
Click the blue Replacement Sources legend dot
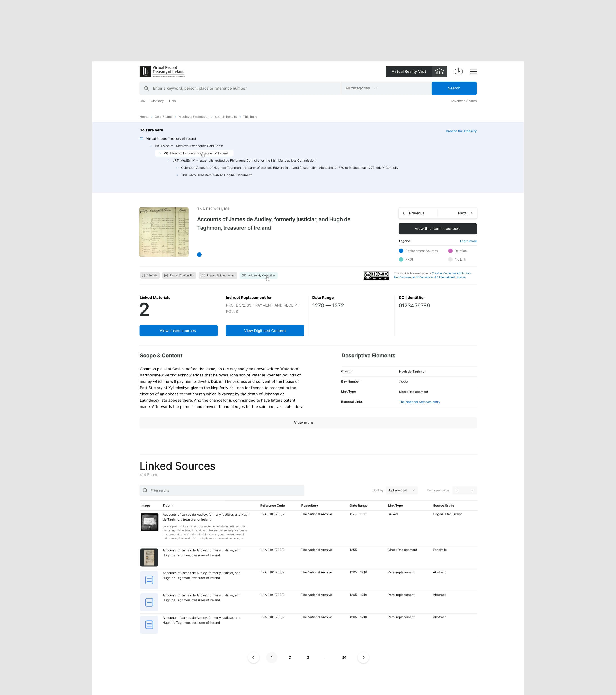pos(401,251)
